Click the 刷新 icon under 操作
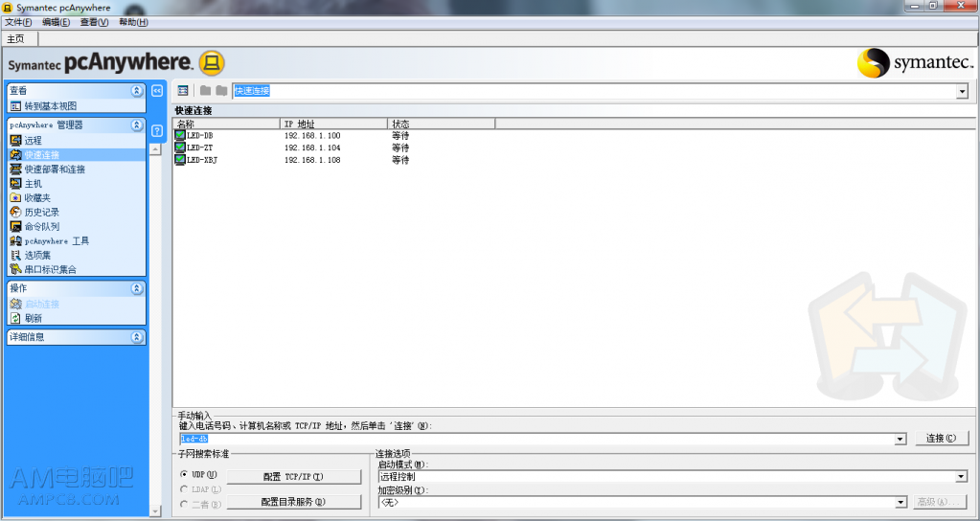Viewport: 980px width, 521px height. [x=15, y=318]
